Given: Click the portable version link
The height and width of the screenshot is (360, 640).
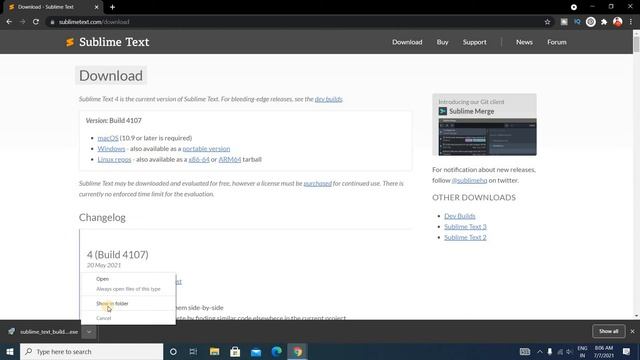Looking at the screenshot, I should click(x=206, y=149).
